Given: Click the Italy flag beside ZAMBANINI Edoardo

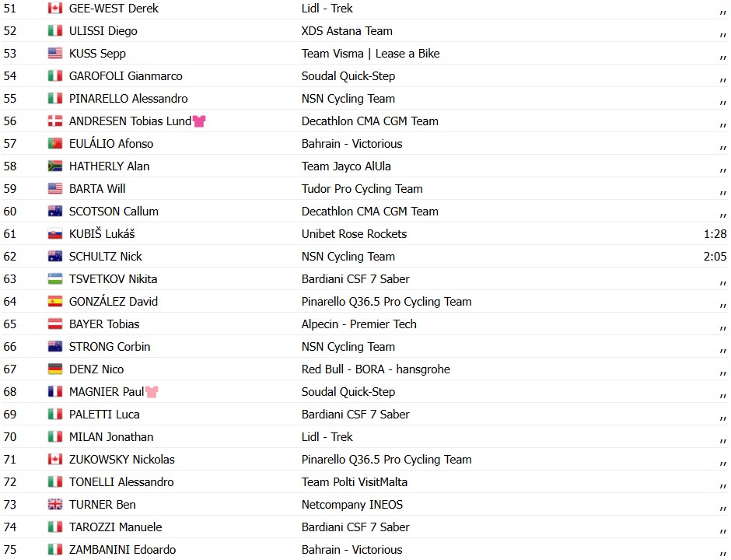Looking at the screenshot, I should (x=55, y=550).
